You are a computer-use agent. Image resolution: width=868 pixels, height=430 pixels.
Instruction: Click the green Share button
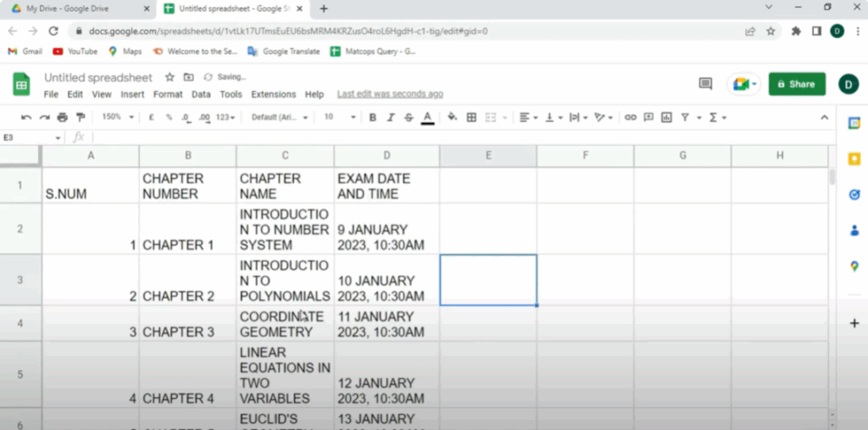tap(796, 84)
